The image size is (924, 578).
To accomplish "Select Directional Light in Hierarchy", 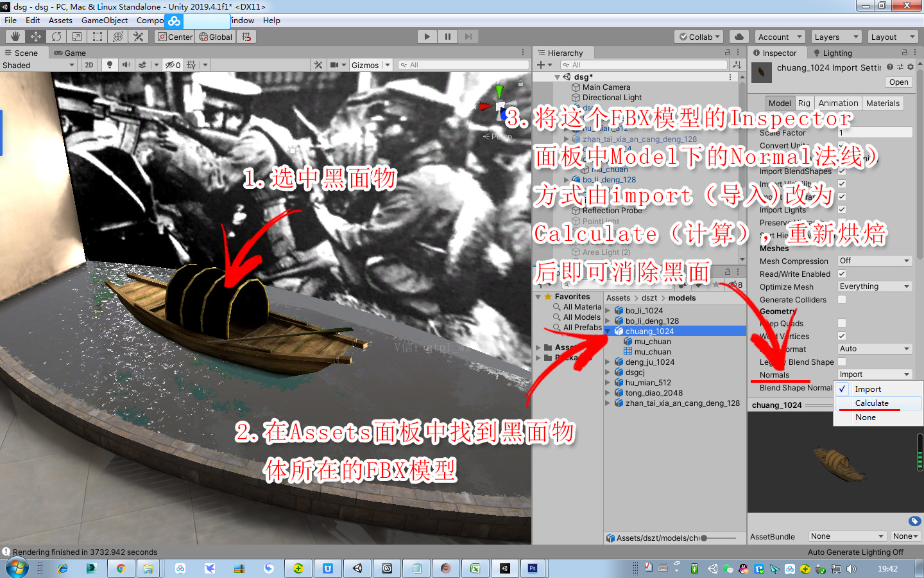I will click(612, 98).
